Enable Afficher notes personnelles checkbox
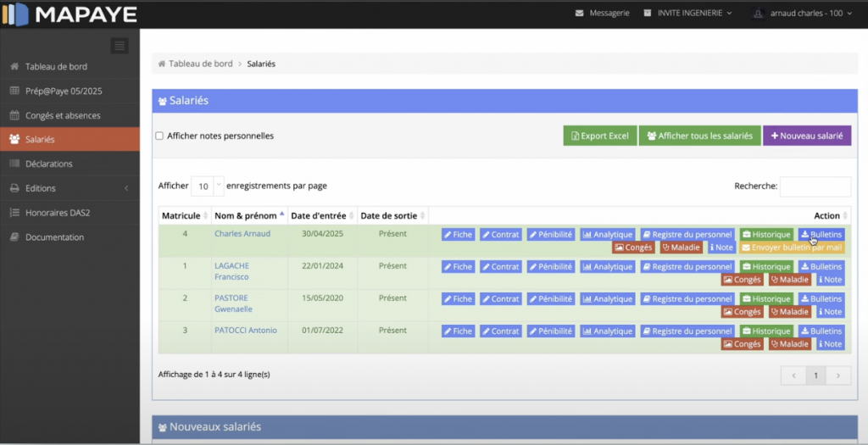868x445 pixels. tap(159, 136)
